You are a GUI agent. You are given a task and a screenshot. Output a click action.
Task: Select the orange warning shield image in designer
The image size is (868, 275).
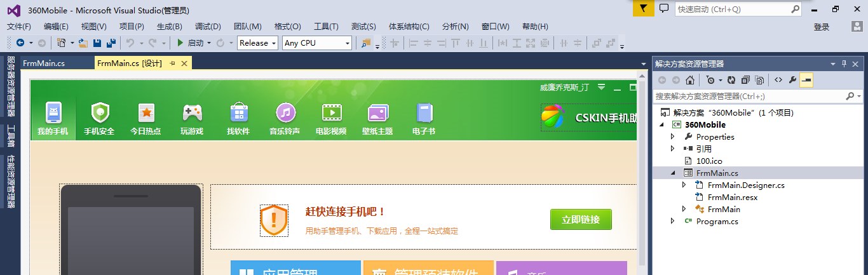pos(274,220)
